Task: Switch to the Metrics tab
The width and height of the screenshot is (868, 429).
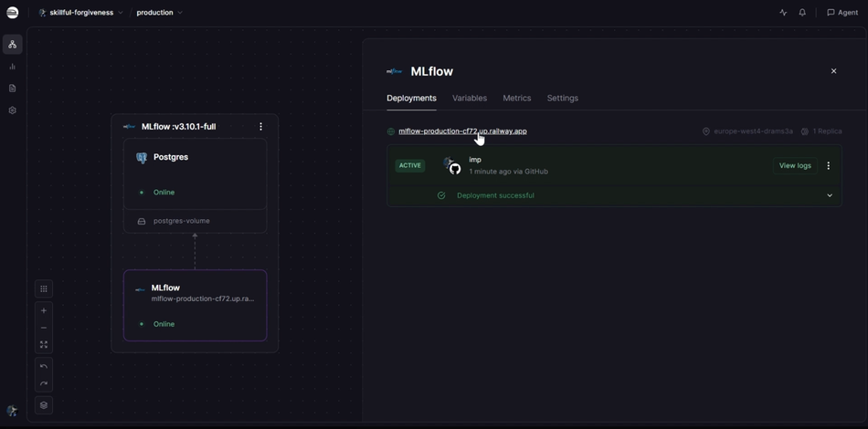Action: pos(517,98)
